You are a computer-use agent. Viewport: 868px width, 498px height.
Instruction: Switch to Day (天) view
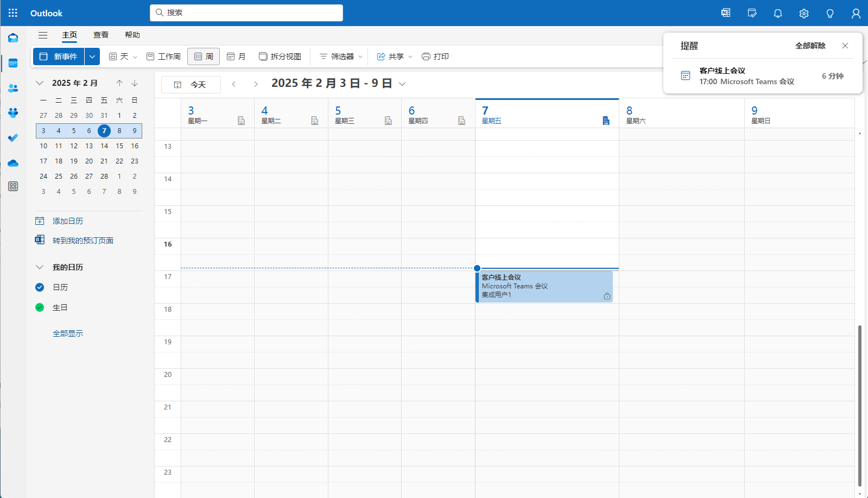click(119, 56)
